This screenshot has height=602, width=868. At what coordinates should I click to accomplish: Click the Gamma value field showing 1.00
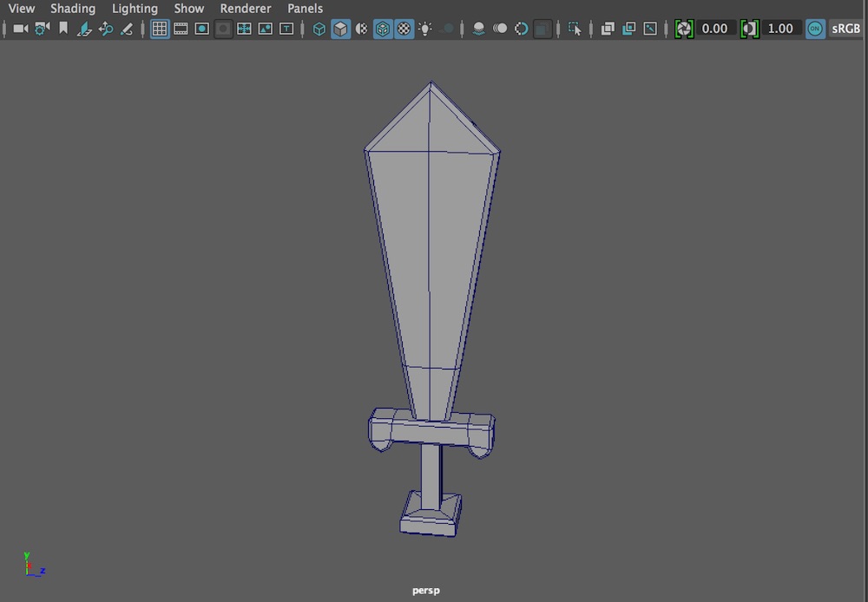pyautogui.click(x=780, y=29)
